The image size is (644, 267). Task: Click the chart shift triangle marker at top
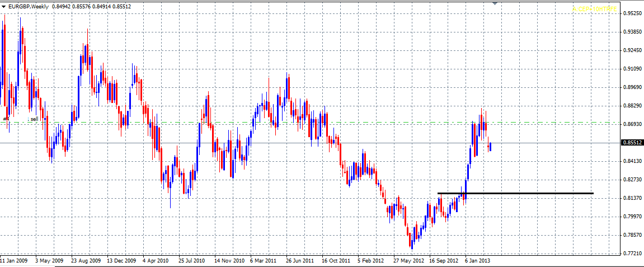(494, 3)
